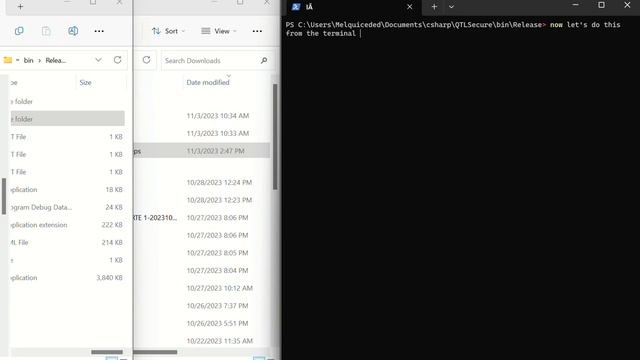The image size is (640, 360).
Task: Select the highlighted folder row in Release
Action: click(x=67, y=119)
